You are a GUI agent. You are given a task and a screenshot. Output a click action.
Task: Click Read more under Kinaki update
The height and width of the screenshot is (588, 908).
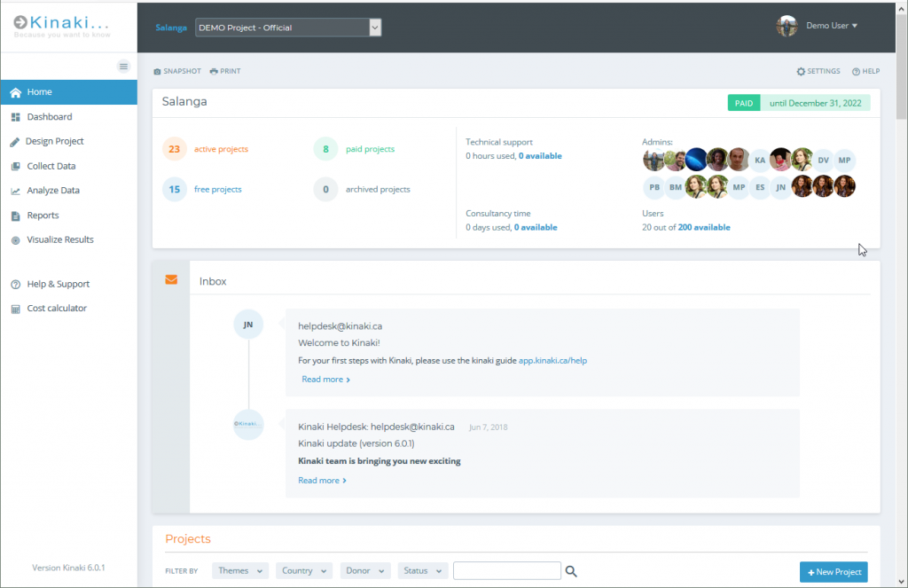coord(322,481)
